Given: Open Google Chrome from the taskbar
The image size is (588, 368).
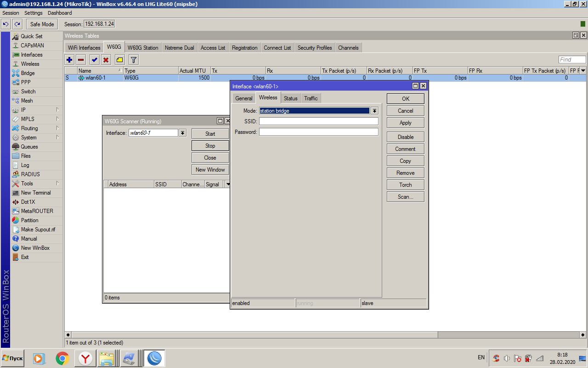Looking at the screenshot, I should (62, 358).
